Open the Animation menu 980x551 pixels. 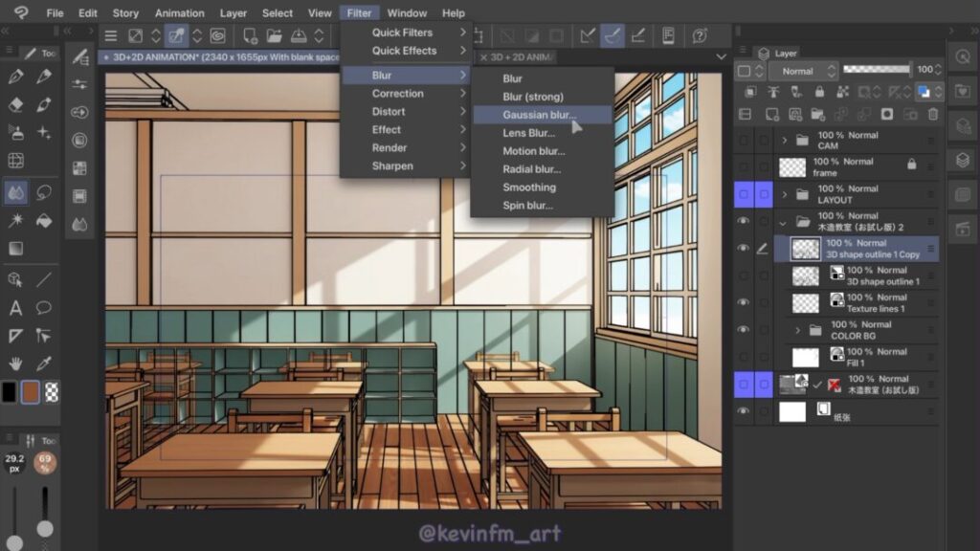(179, 12)
